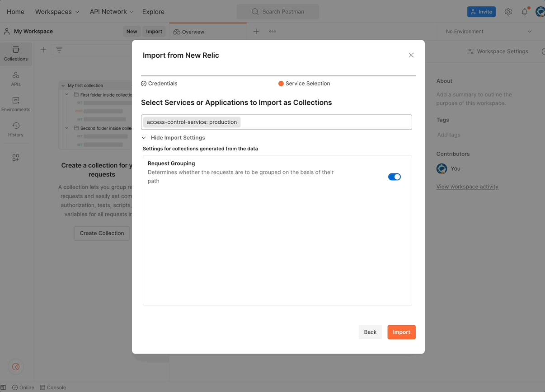Click the Postbot launcher icon at bottom left
This screenshot has width=545, height=392.
tap(16, 367)
